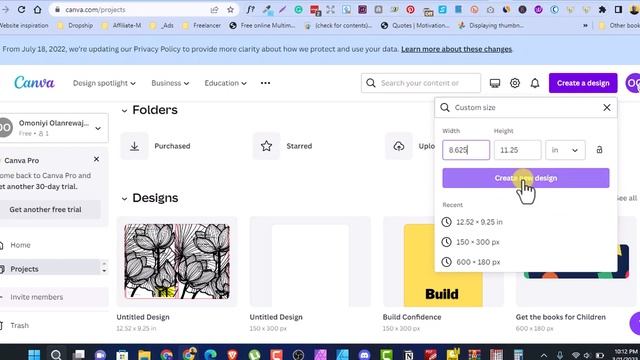Click the Height input field
640x360 pixels.
[517, 150]
